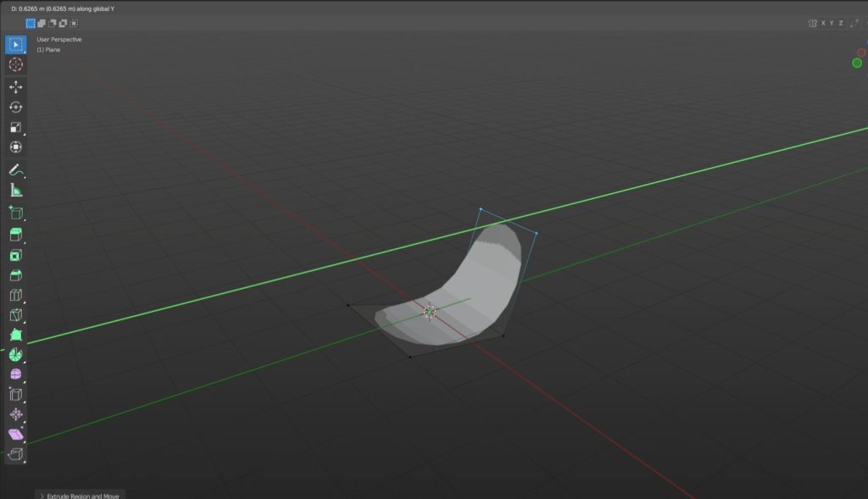Toggle Y axis mirror in header

pos(832,23)
